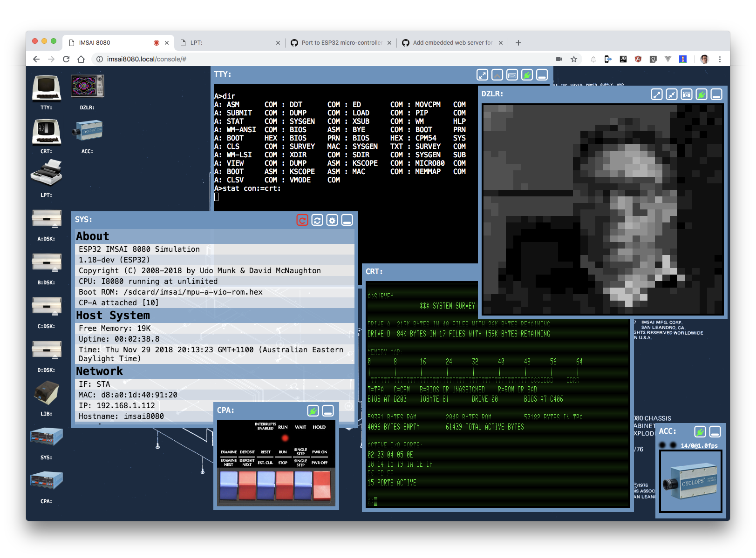Flip the EXAMINE / EXAMINE NEXT switch
This screenshot has width=756, height=558.
229,485
